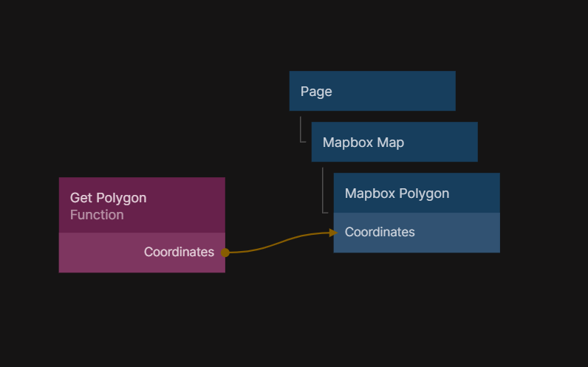Image resolution: width=588 pixels, height=367 pixels.
Task: Click connector line between Page and Mapbox Map
Action: (301, 130)
